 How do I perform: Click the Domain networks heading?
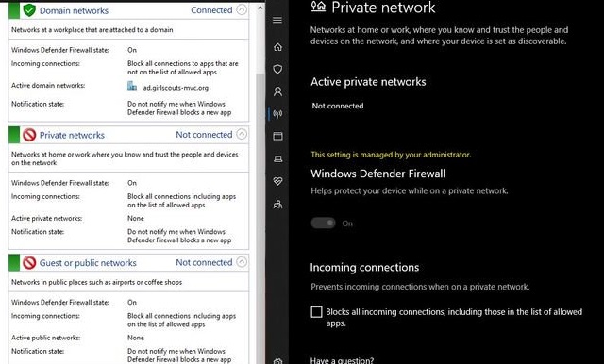(x=74, y=10)
